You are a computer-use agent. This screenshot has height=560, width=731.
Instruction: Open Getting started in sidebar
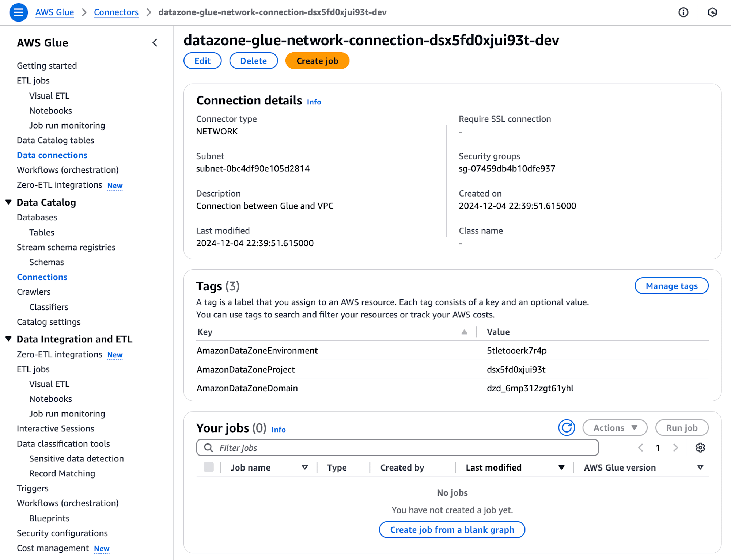coord(47,66)
